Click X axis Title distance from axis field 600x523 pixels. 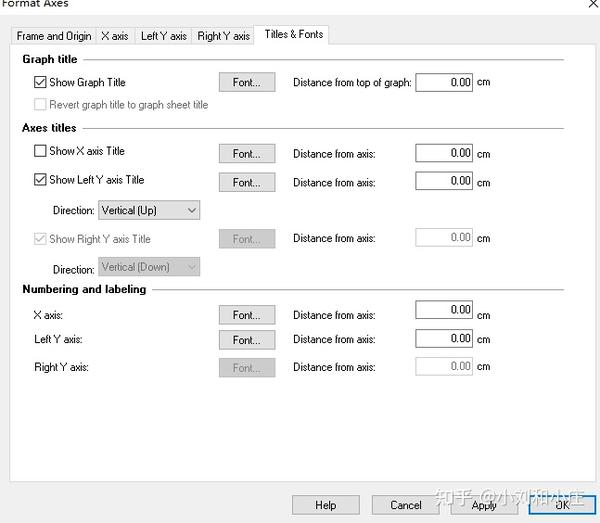point(444,153)
